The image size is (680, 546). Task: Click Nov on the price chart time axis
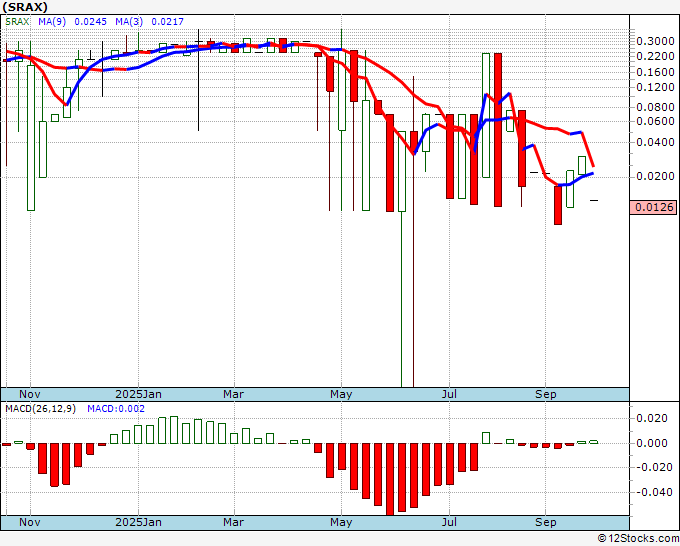click(30, 394)
